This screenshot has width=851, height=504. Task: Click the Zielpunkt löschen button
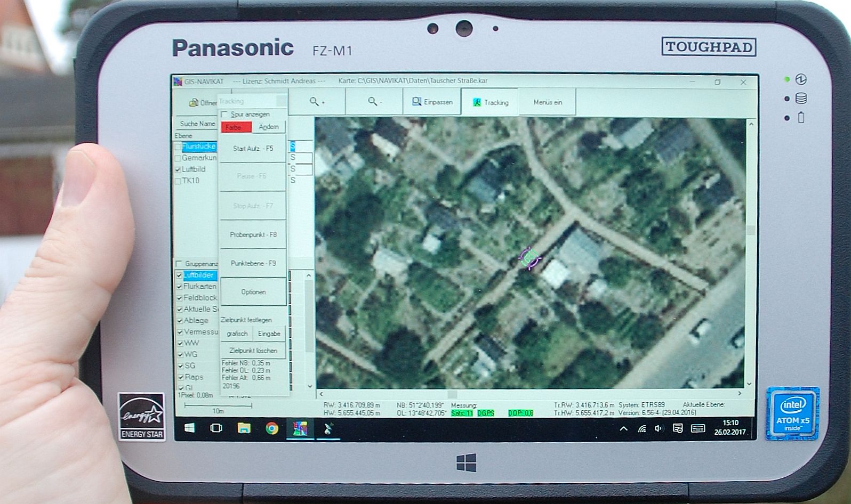[253, 351]
